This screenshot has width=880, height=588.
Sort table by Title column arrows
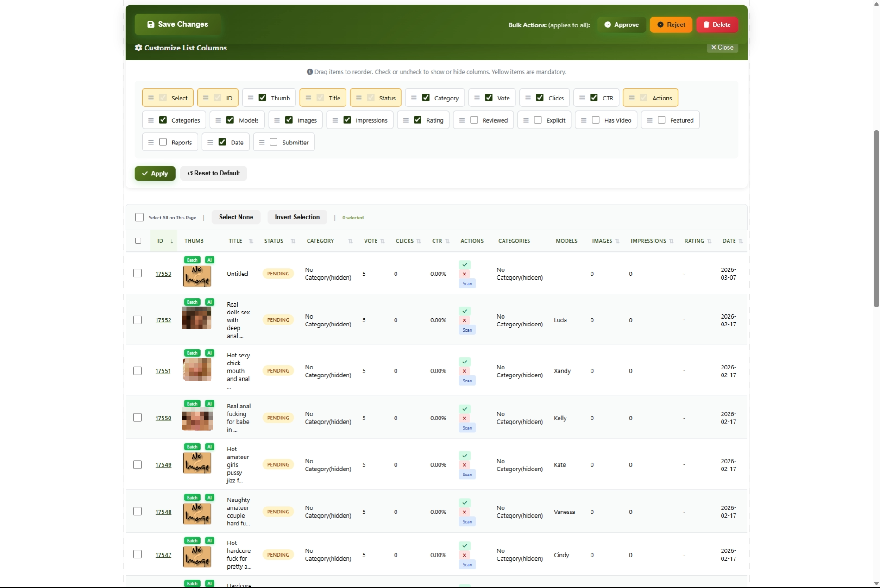251,241
